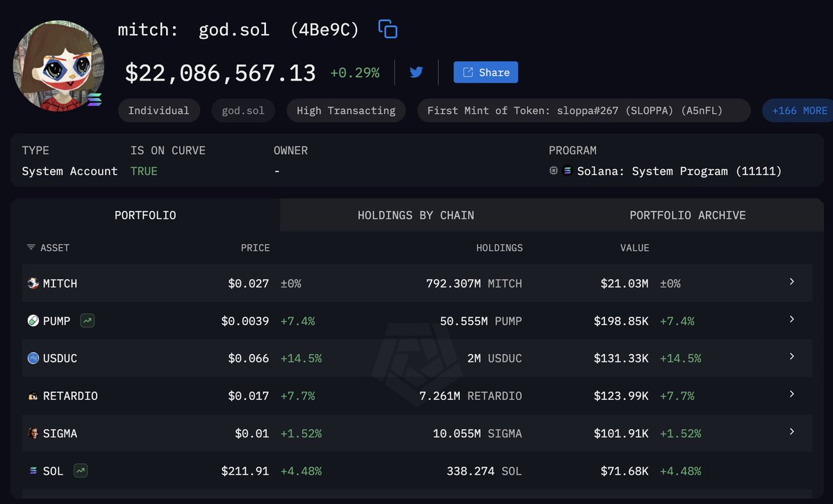833x504 pixels.
Task: Click the MITCH token icon
Action: (x=33, y=283)
